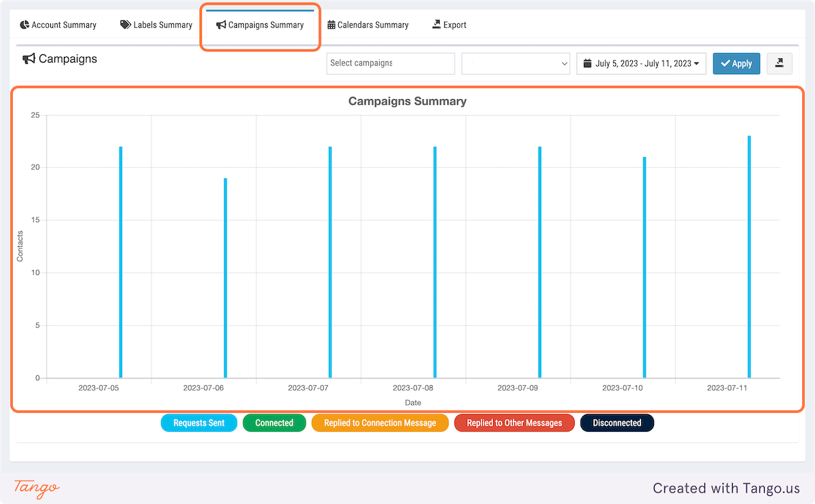Click the blue bar for 2023-07-08
Image resolution: width=815 pixels, height=504 pixels.
click(435, 262)
